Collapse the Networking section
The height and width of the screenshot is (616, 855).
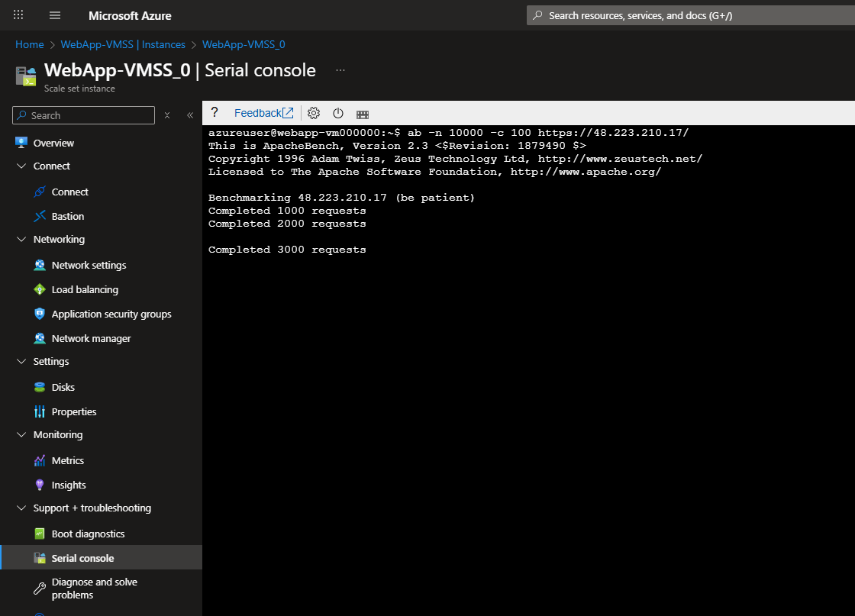point(21,239)
